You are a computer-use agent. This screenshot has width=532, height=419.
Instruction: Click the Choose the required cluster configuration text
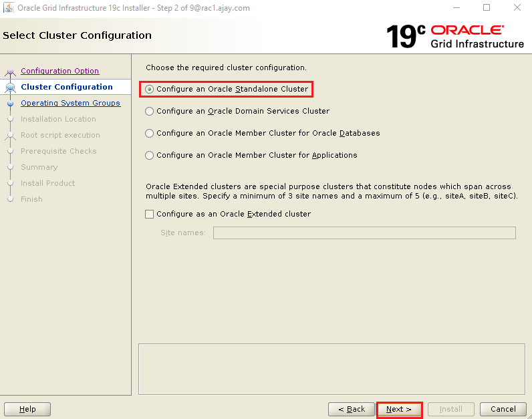coord(226,67)
